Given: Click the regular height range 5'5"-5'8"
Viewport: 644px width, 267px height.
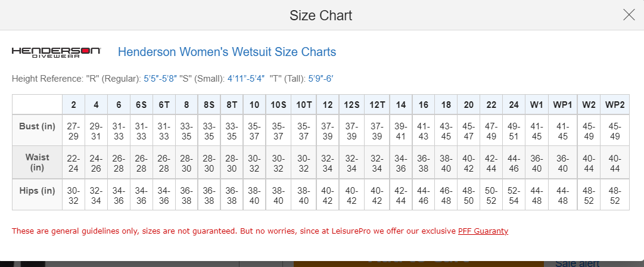Looking at the screenshot, I should [160, 79].
